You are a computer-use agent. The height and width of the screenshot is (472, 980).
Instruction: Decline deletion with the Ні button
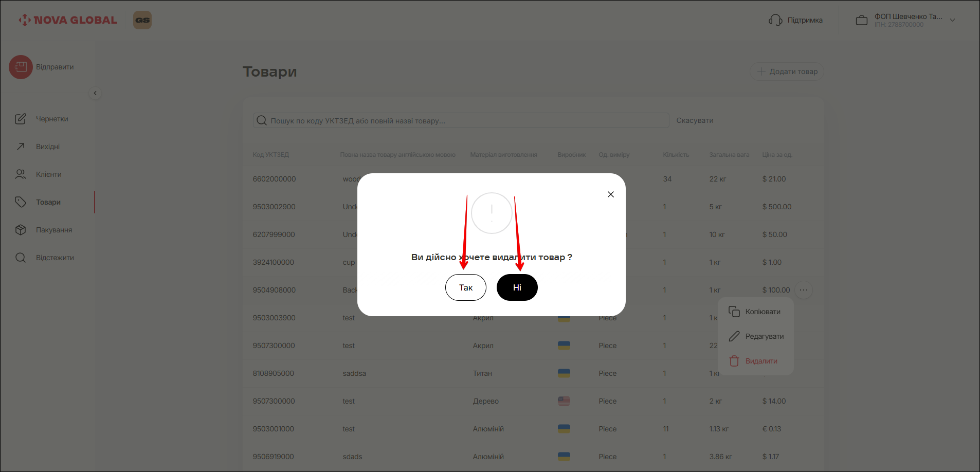pos(517,287)
